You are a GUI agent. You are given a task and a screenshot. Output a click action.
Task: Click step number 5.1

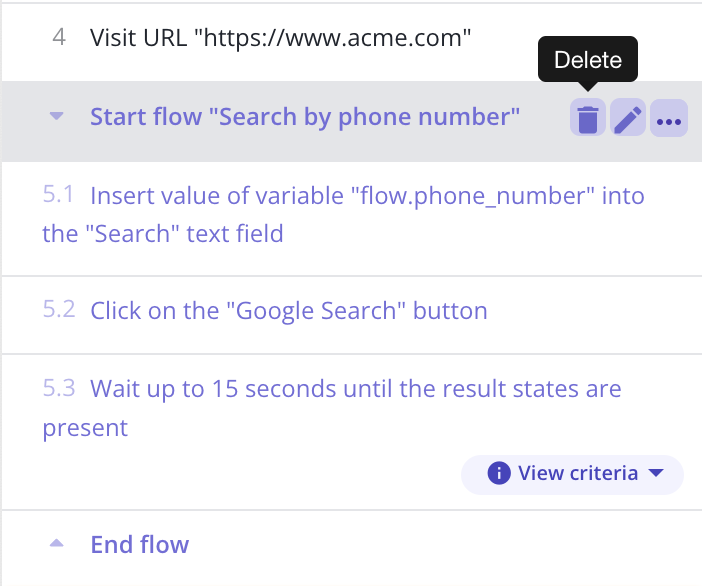tap(59, 195)
